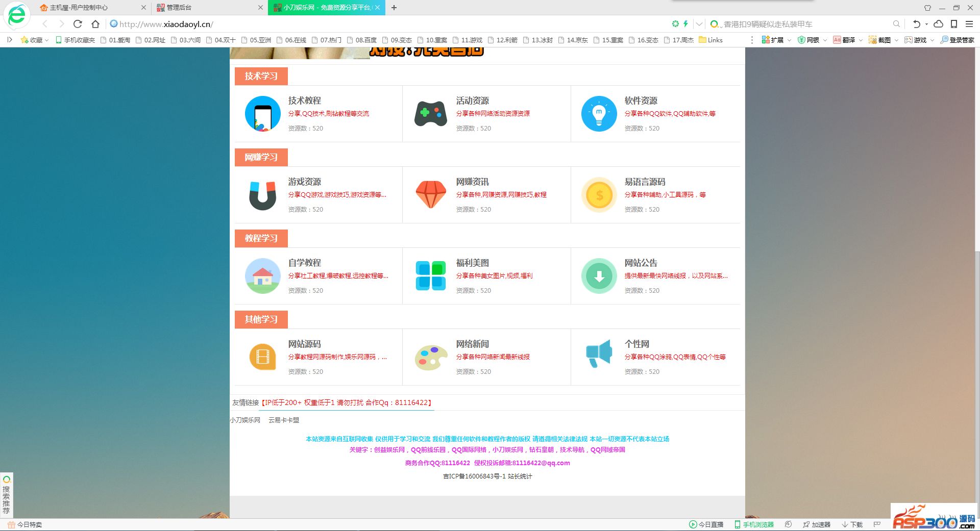Click the 网络新闻 paint palette icon
Screen dimensions: 980x531
[431, 357]
